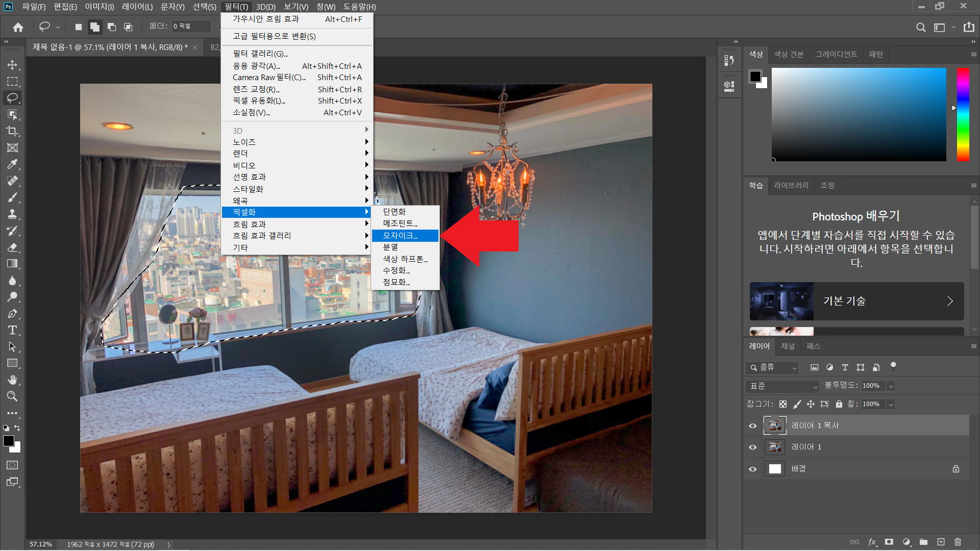Image resolution: width=980 pixels, height=551 pixels.
Task: Open the opacity 100% dropdown arrow
Action: (x=891, y=386)
